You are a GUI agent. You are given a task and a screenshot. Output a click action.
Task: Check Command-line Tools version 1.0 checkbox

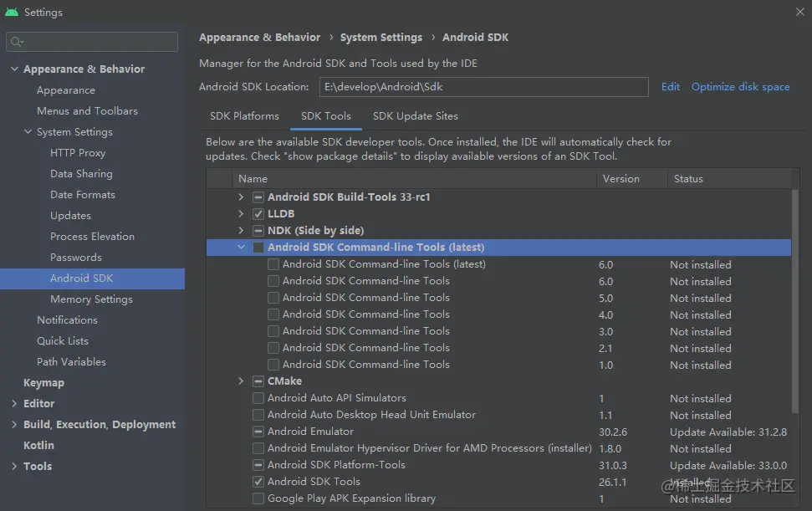point(273,365)
